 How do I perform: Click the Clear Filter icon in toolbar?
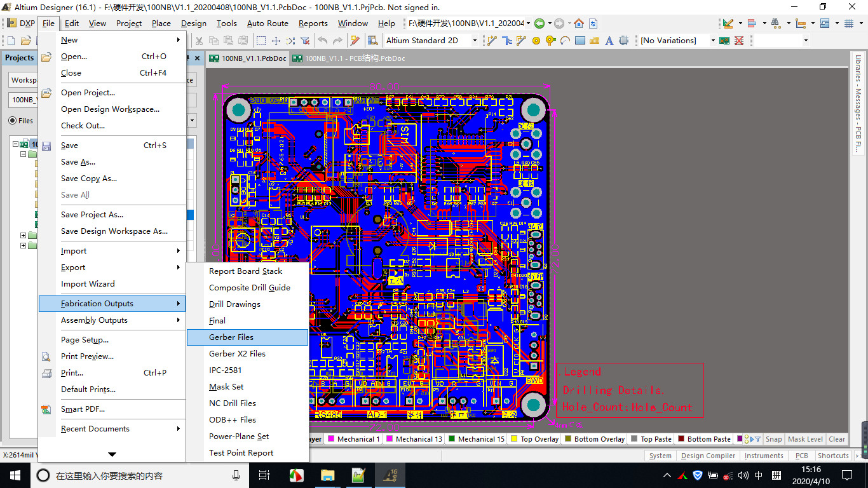(x=305, y=41)
